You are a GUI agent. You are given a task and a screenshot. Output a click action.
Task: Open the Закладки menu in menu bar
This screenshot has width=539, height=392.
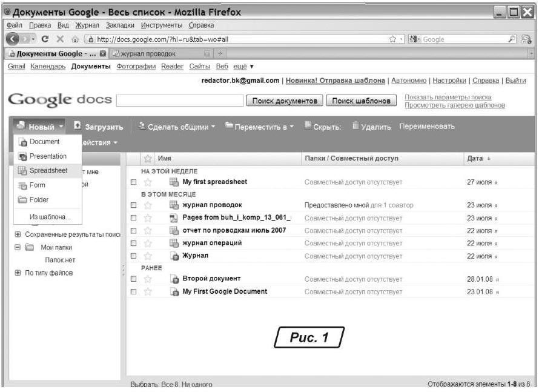coord(121,25)
